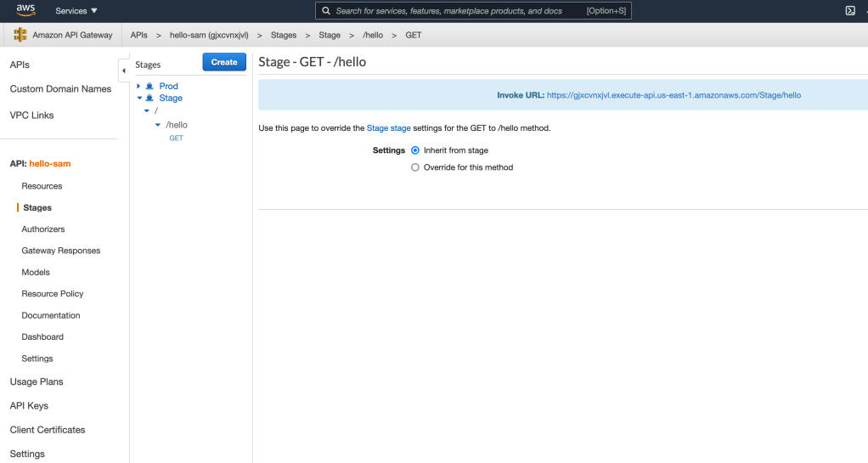Expand the Prod stage tree node
This screenshot has width=868, height=463.
(x=138, y=86)
